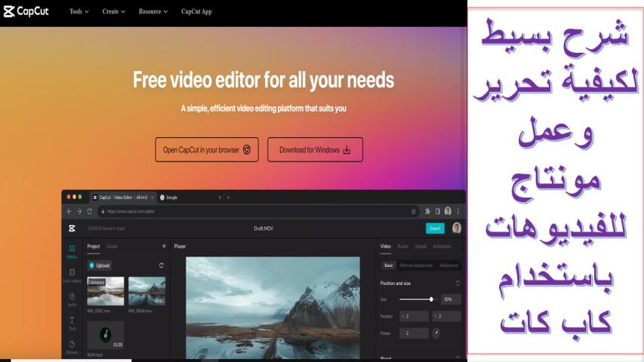The width and height of the screenshot is (644, 362).
Task: Click Open CapCut in your browser
Action: [x=207, y=150]
